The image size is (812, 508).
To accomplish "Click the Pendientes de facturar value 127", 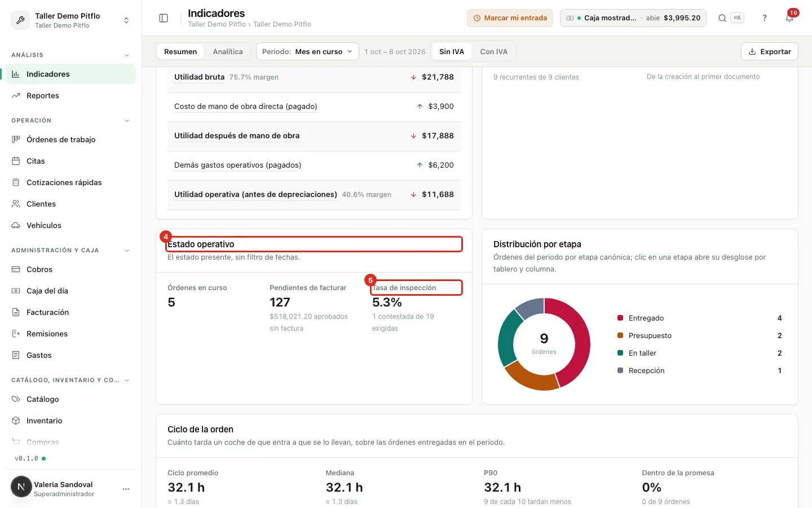I will pyautogui.click(x=280, y=303).
